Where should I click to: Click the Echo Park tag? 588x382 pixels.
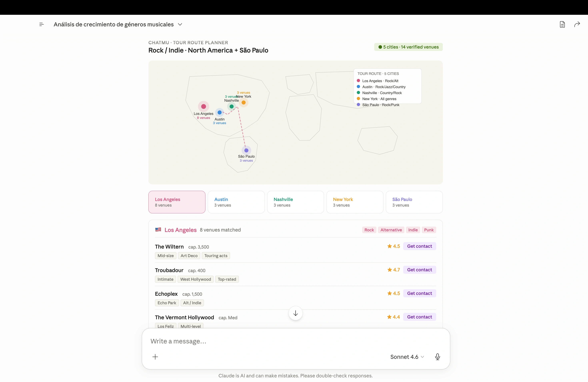[x=167, y=303]
